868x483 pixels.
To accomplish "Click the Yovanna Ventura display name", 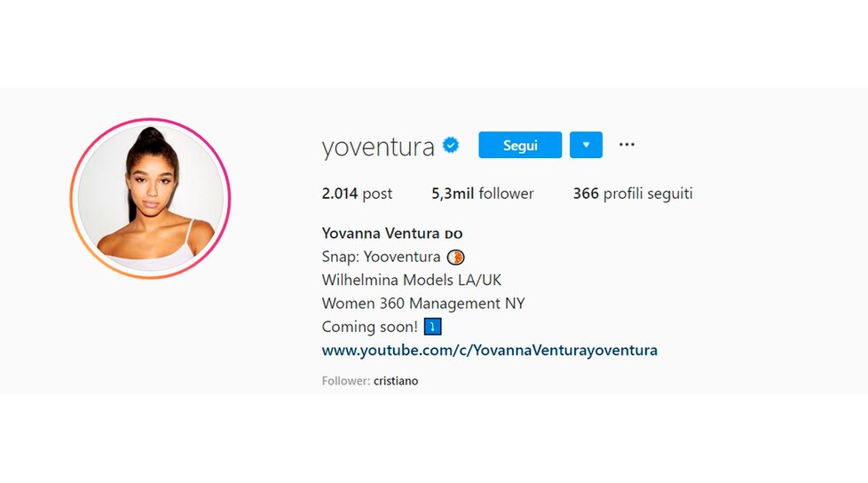I will pos(381,234).
